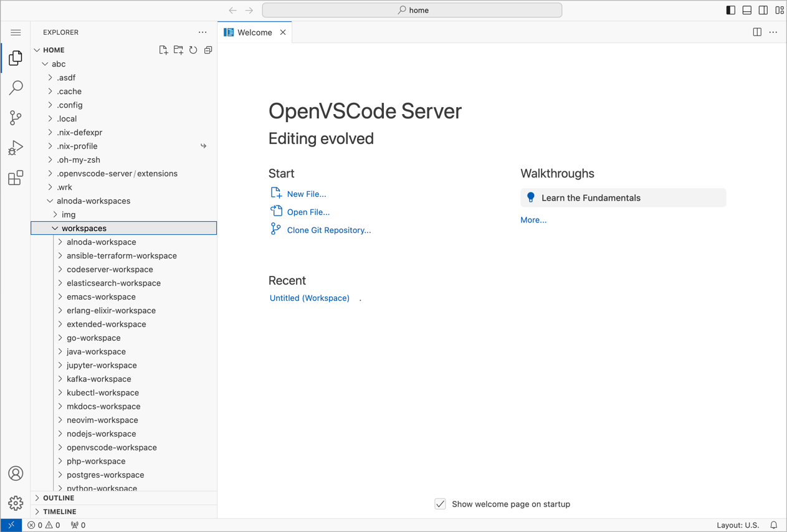Close the Welcome tab

coord(283,32)
